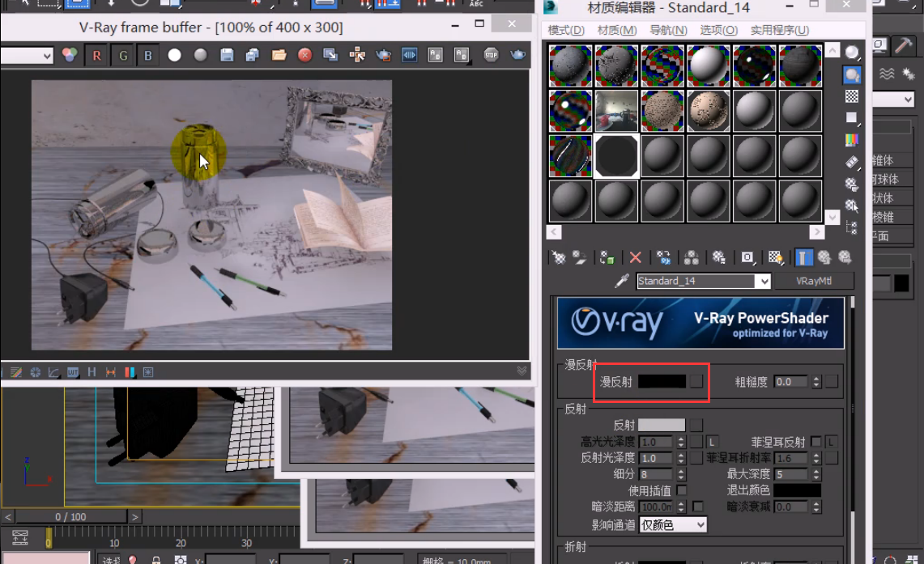924x564 pixels.
Task: Click the stop rendering icon
Action: pos(491,55)
